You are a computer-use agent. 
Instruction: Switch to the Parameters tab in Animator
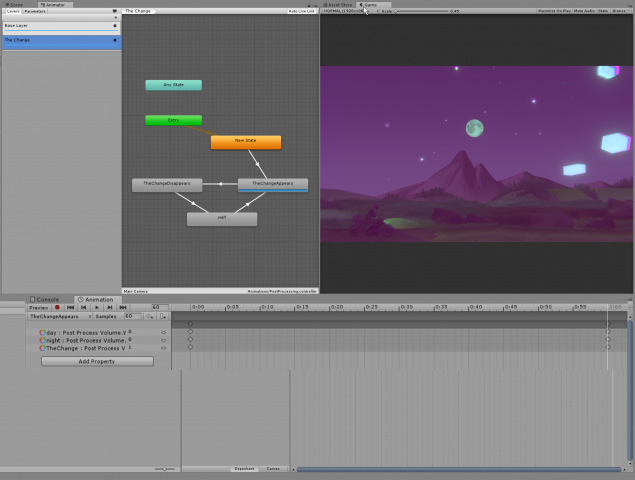tap(35, 11)
